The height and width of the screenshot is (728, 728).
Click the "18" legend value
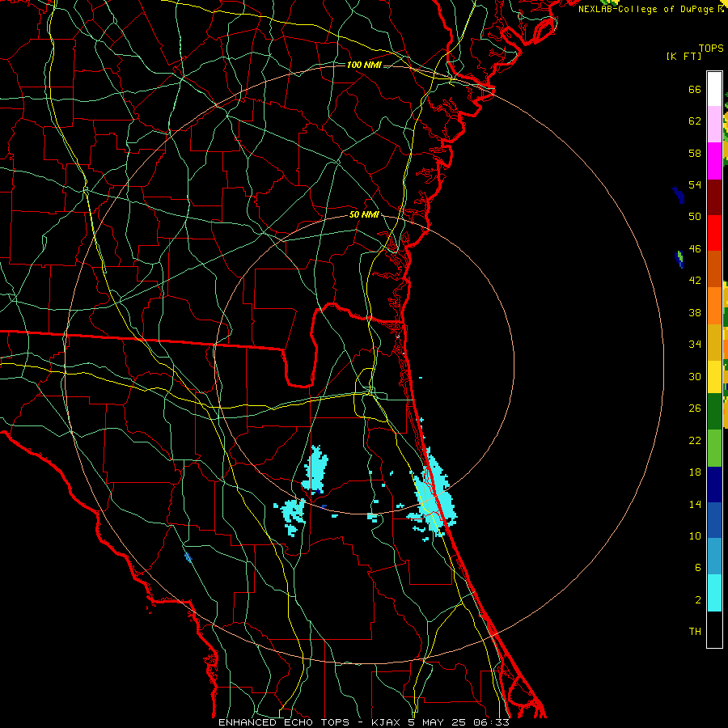(x=695, y=472)
